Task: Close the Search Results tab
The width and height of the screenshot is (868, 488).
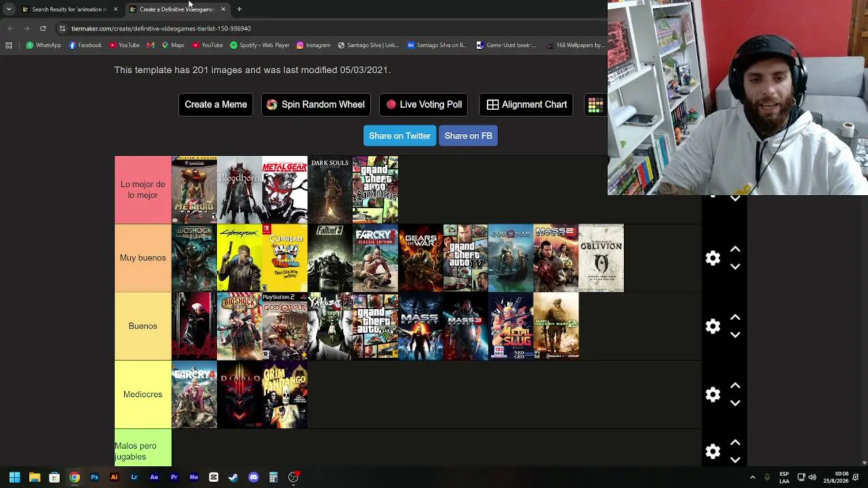Action: pyautogui.click(x=115, y=9)
